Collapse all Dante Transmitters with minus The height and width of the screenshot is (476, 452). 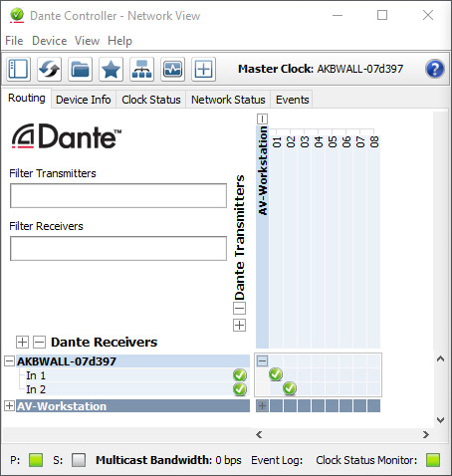(239, 309)
